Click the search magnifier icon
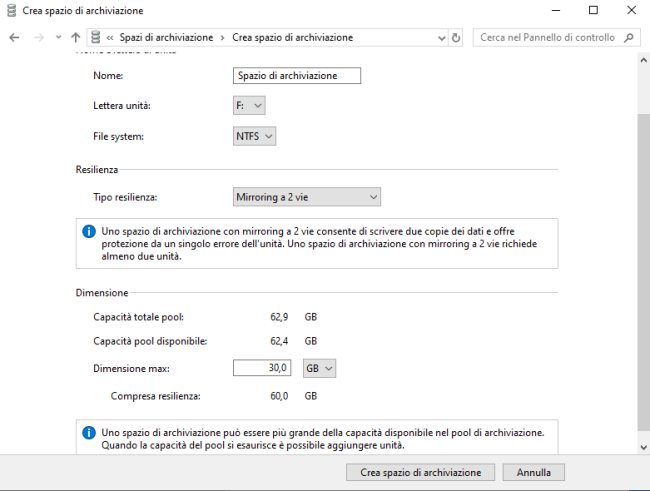 [x=629, y=37]
